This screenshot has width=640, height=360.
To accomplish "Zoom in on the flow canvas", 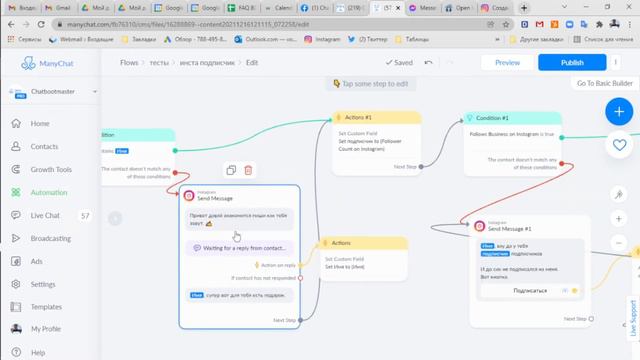I will point(619,219).
